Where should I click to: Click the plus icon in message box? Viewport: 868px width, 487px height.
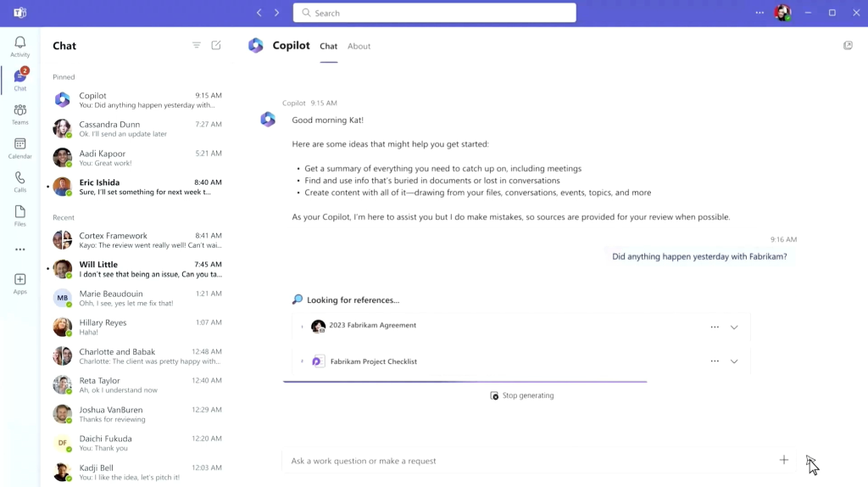784,460
